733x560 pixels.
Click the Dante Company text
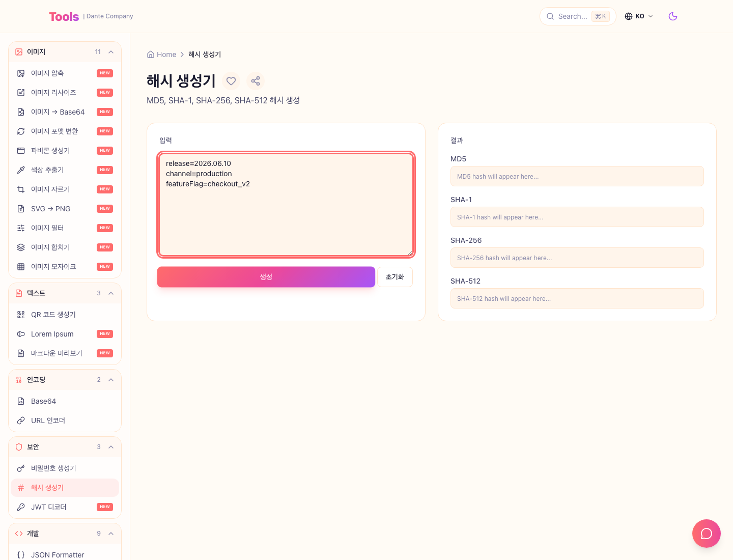pyautogui.click(x=109, y=16)
